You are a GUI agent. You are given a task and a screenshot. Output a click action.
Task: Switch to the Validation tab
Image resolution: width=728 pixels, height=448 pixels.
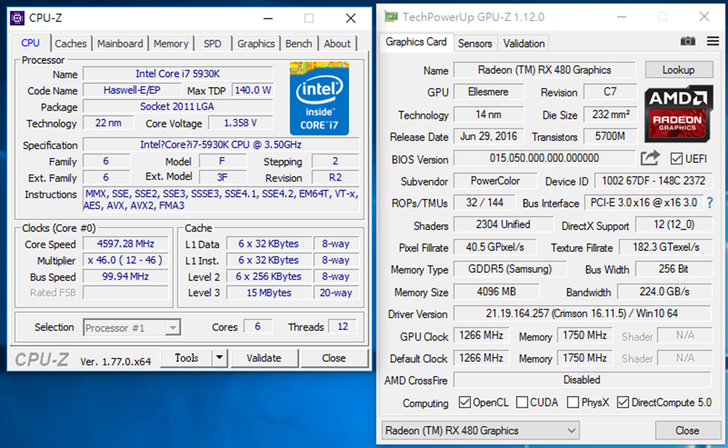(x=524, y=44)
